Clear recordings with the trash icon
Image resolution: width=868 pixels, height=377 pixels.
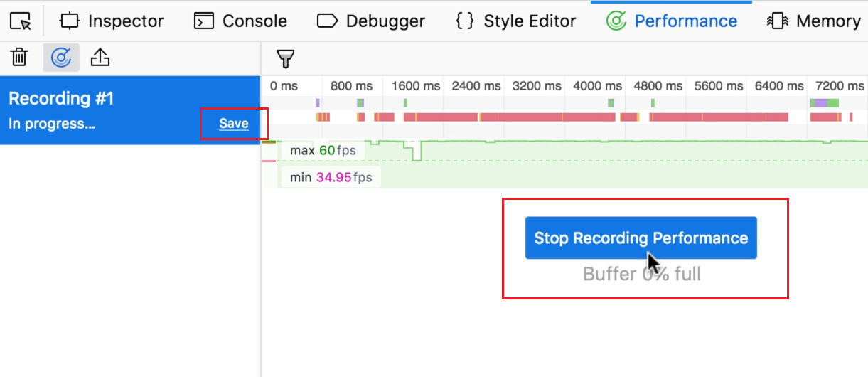pyautogui.click(x=20, y=58)
